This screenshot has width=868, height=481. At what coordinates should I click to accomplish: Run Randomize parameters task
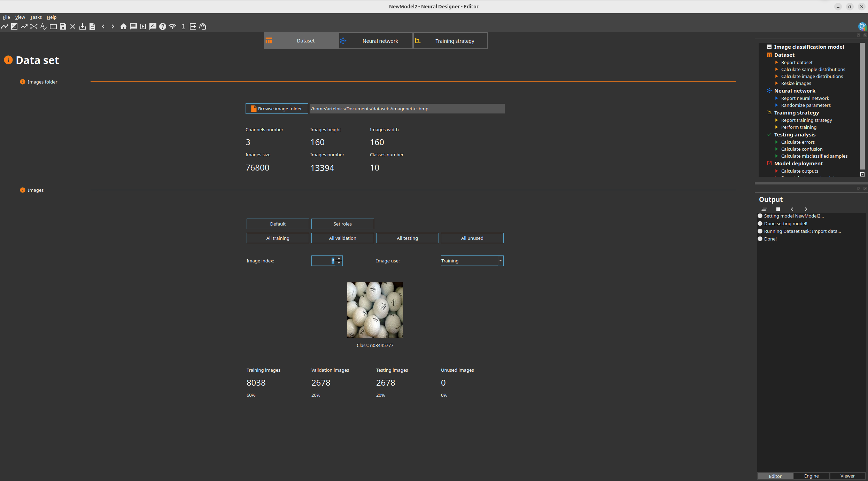pyautogui.click(x=806, y=105)
